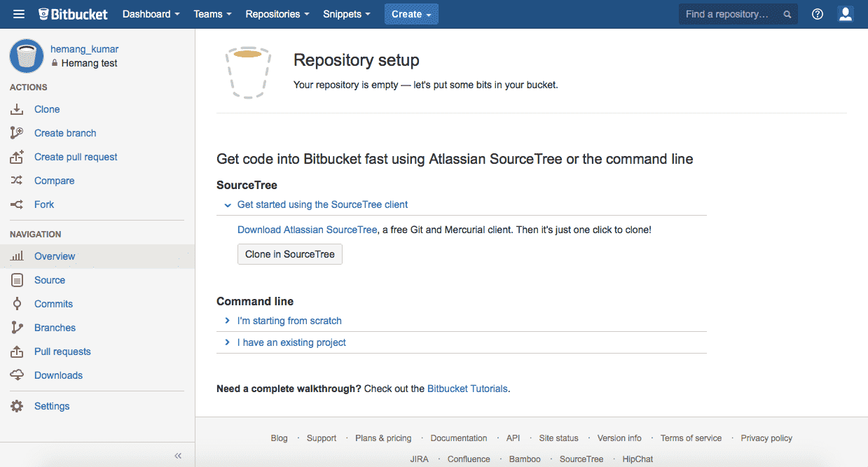The image size is (868, 467).
Task: Click the hemang_kumar username link
Action: pos(84,49)
